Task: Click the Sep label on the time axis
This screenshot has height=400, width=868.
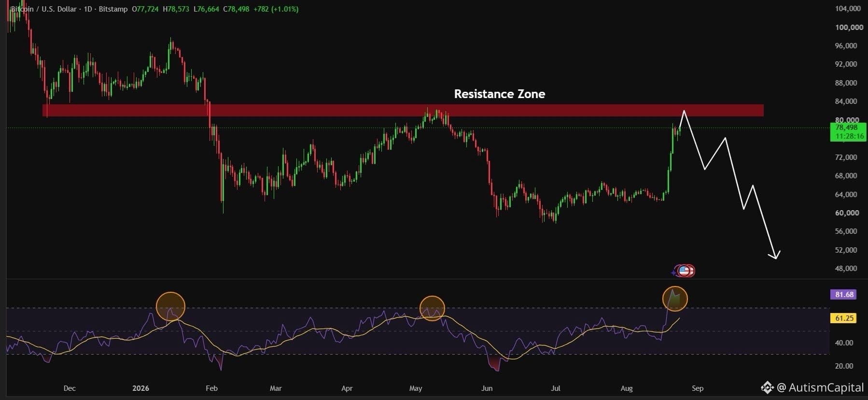Action: pyautogui.click(x=698, y=388)
